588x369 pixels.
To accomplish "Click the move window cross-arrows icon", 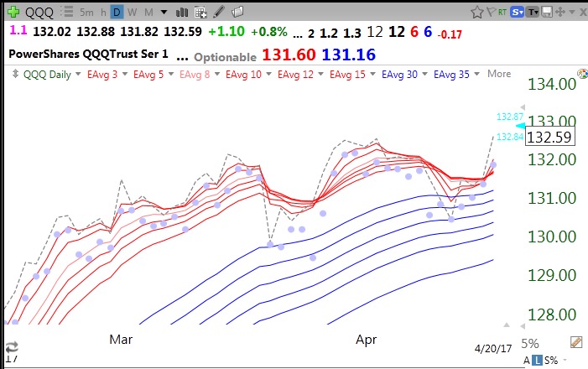I will (x=560, y=12).
